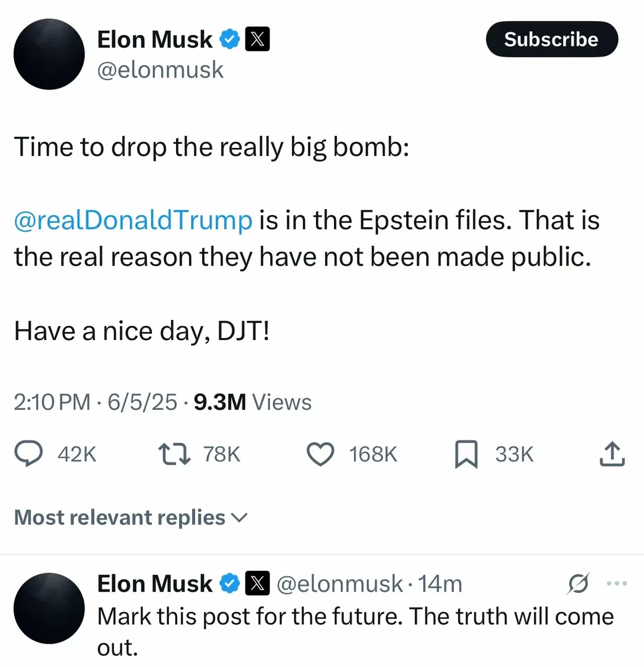Like the post with heart icon
The height and width of the screenshot is (667, 644).
(x=320, y=454)
